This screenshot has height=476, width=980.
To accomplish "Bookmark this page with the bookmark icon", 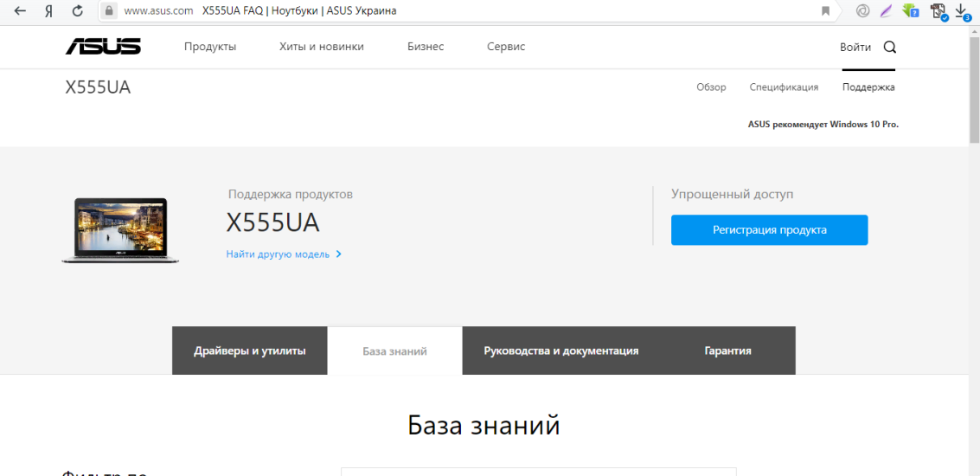I will [826, 10].
